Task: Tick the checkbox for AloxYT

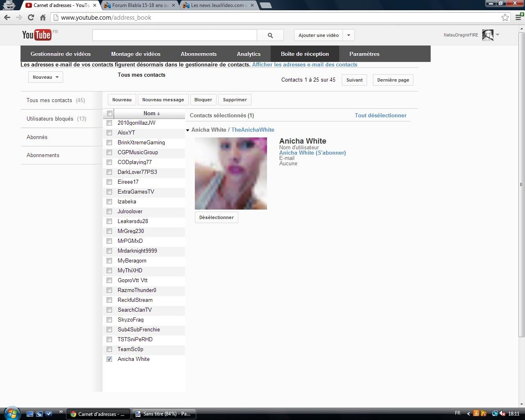Action: (110, 133)
